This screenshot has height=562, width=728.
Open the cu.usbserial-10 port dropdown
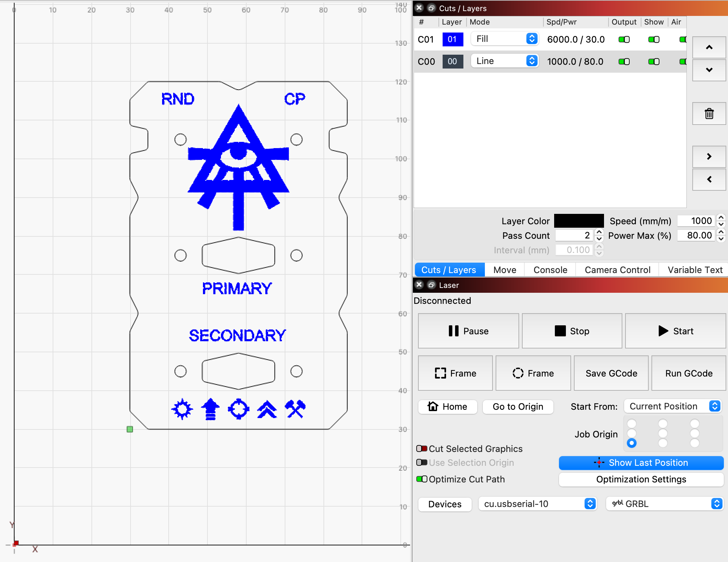538,504
